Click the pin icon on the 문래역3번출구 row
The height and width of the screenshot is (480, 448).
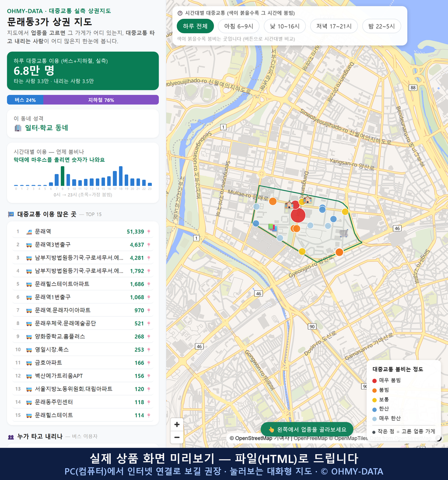point(149,245)
